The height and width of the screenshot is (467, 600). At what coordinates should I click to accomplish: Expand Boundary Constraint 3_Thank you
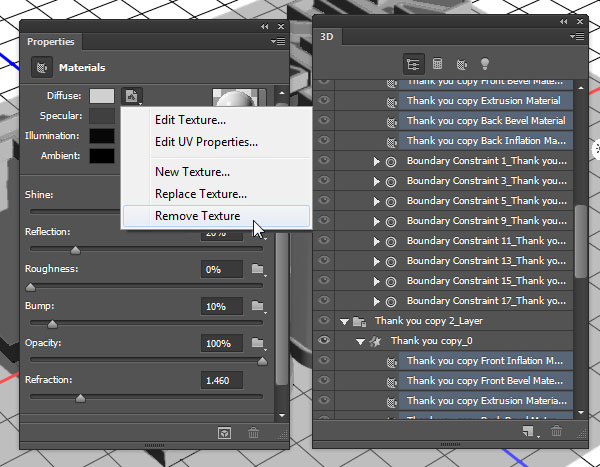377,181
